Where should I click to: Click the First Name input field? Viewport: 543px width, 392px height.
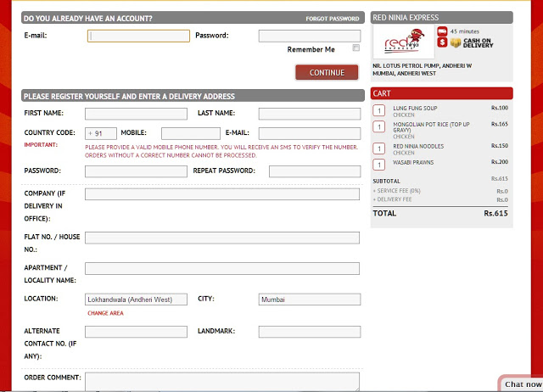pos(136,114)
